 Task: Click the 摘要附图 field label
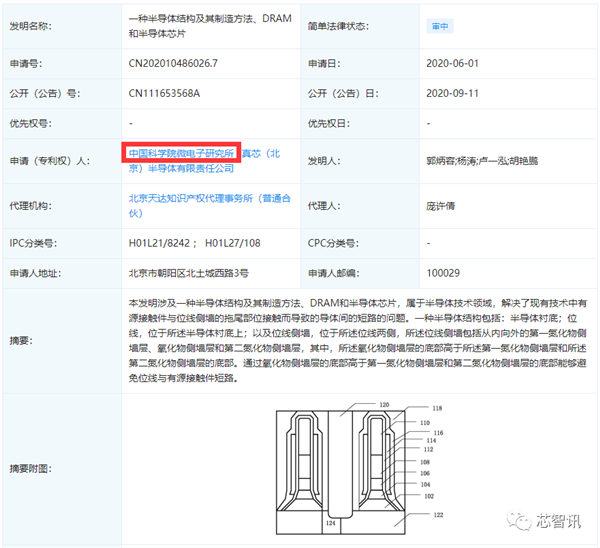tap(31, 468)
